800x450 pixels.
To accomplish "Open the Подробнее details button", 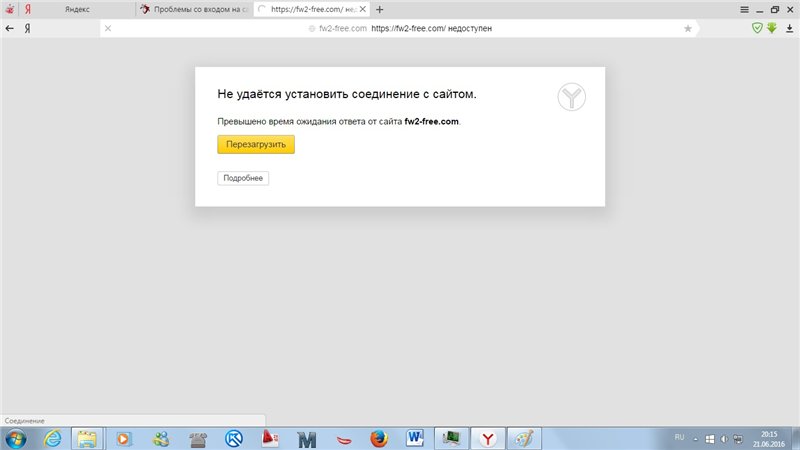I will [x=243, y=178].
